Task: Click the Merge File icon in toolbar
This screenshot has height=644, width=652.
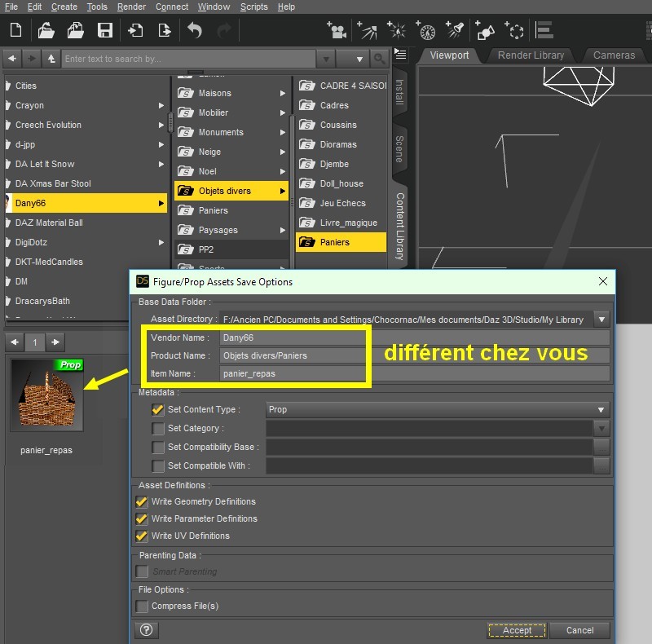Action: pos(75,30)
